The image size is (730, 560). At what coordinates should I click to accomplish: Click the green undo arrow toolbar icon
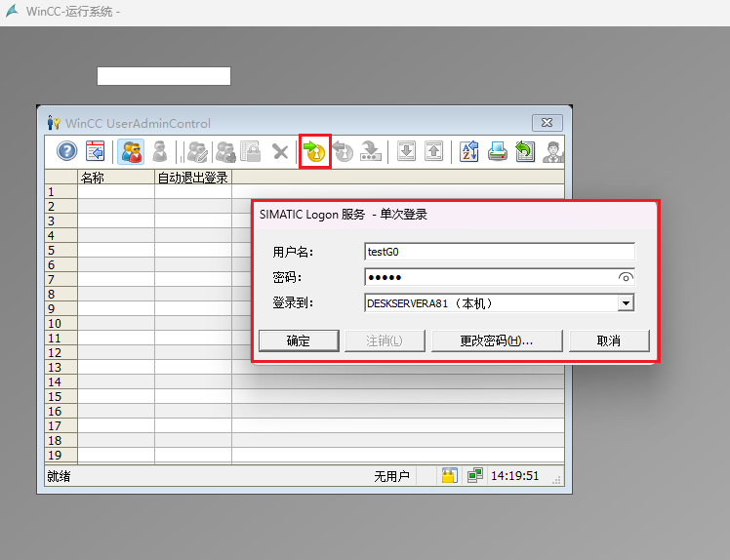click(x=525, y=151)
